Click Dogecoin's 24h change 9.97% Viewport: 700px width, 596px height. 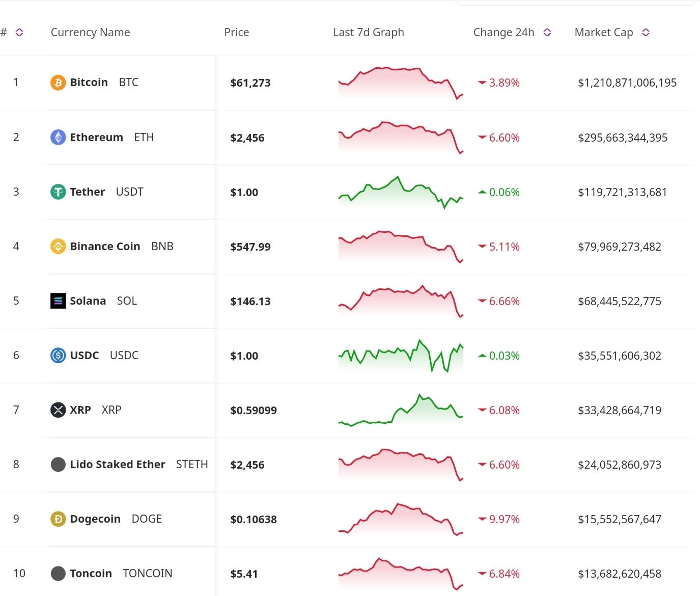(x=505, y=520)
